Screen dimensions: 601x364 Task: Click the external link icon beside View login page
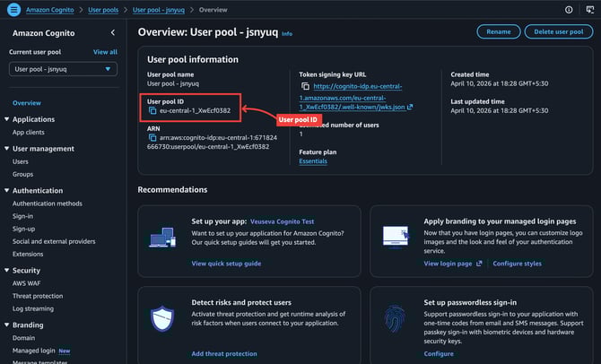click(479, 264)
